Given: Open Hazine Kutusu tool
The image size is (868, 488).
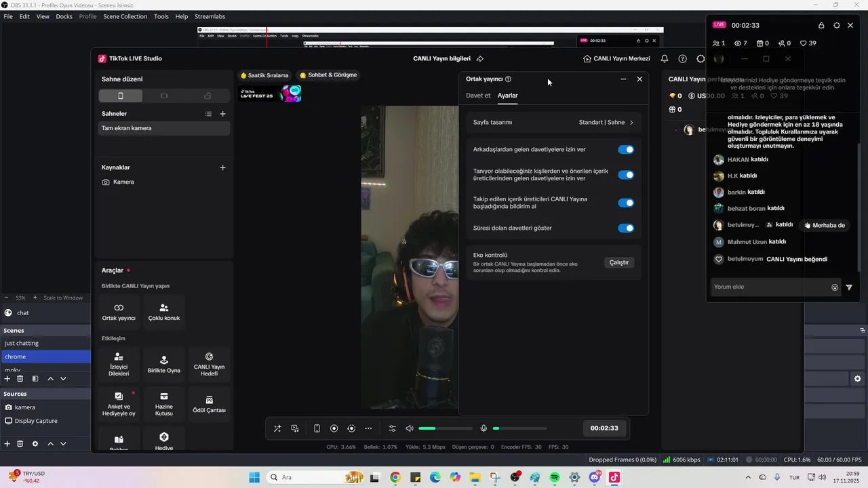Looking at the screenshot, I should coord(164,404).
